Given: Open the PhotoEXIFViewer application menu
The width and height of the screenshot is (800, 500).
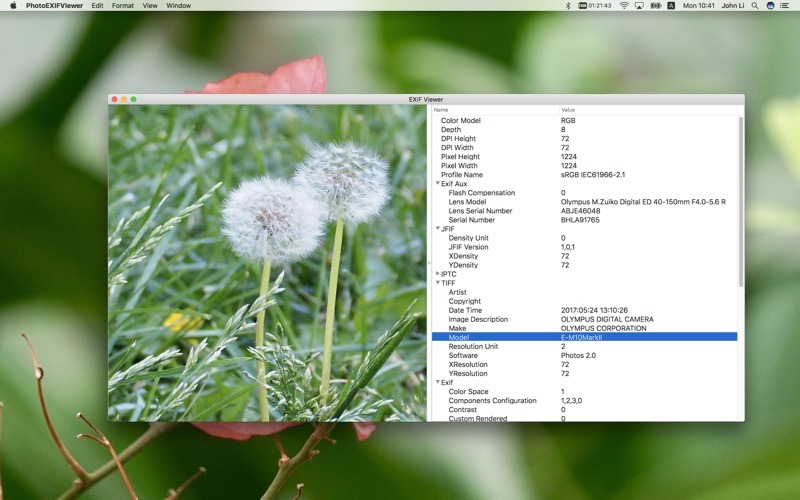Looking at the screenshot, I should coord(54,5).
